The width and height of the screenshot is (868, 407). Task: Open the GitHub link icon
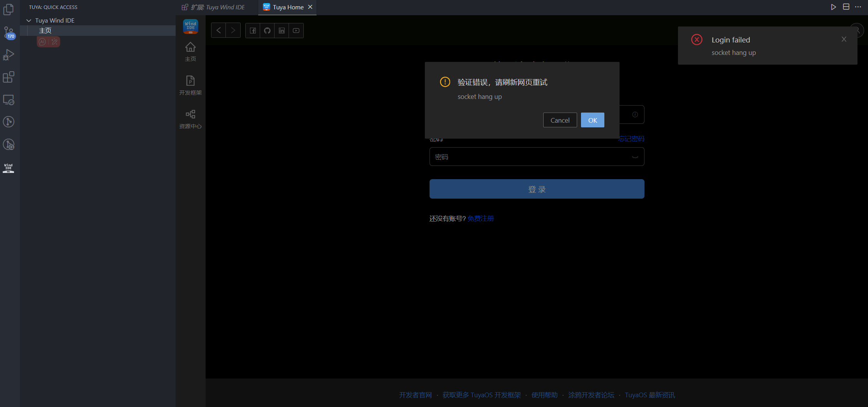pos(267,30)
